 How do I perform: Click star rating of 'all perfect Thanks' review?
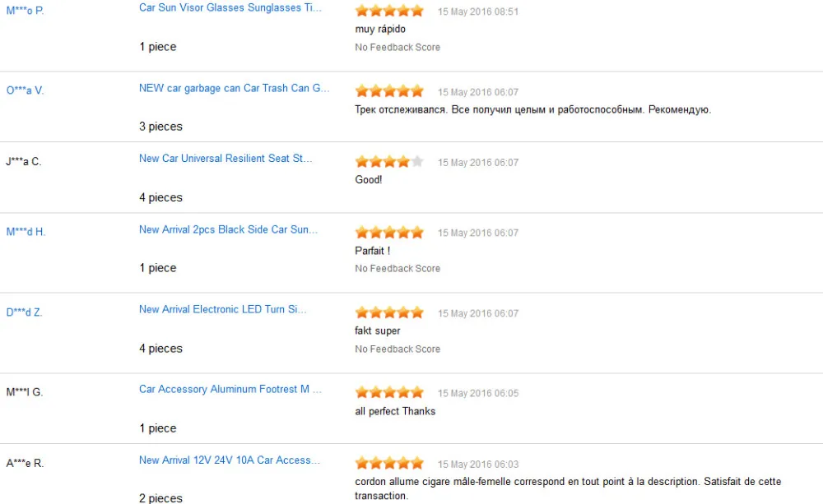(389, 392)
